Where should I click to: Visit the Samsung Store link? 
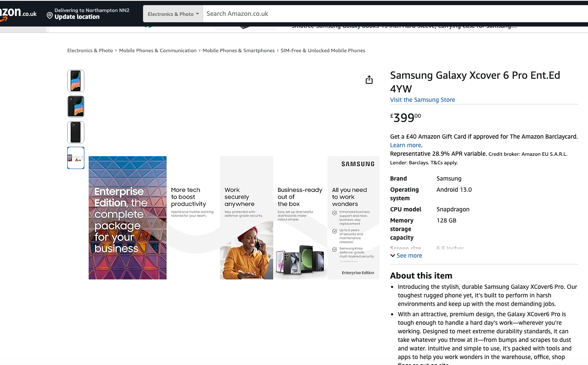[422, 100]
